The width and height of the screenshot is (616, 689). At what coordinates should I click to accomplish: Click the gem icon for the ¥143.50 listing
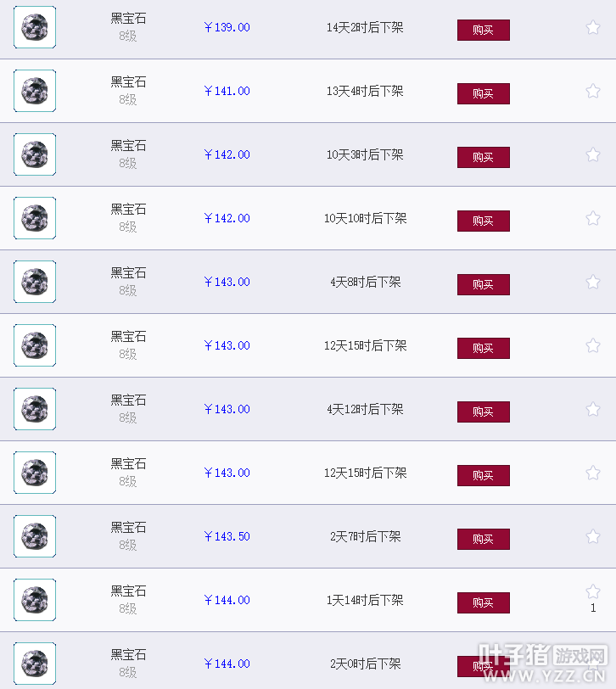click(x=35, y=536)
